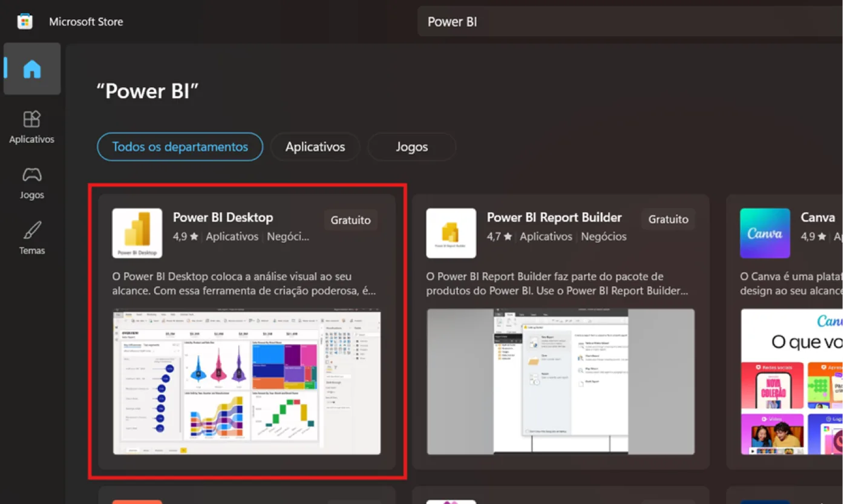The width and height of the screenshot is (847, 504).
Task: Go to Home in the sidebar
Action: (x=32, y=69)
